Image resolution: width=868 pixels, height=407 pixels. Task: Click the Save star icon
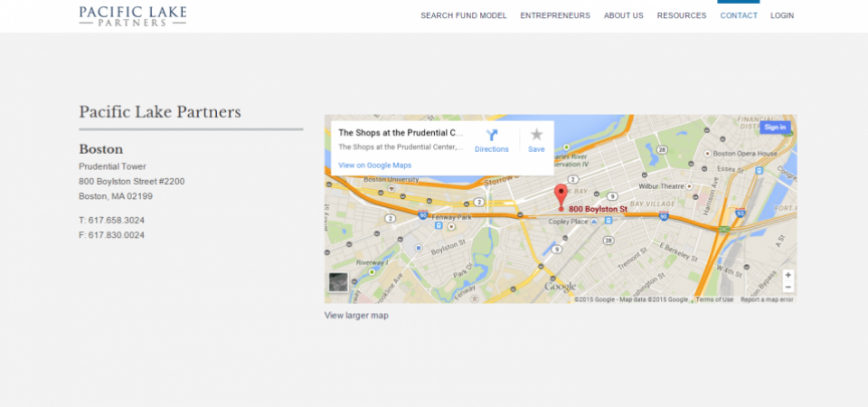[x=536, y=135]
